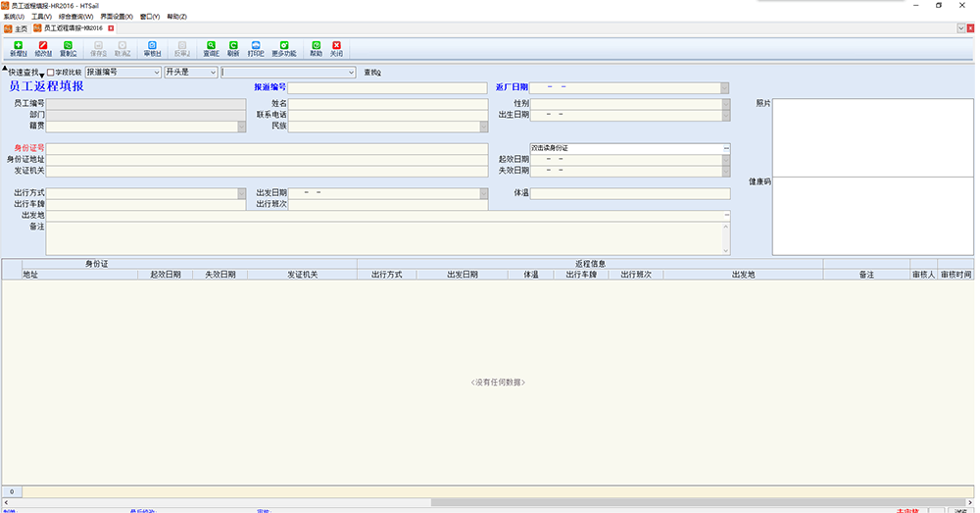Click the 打印 (Print) toolbar icon
This screenshot has width=980, height=513.
pos(256,48)
